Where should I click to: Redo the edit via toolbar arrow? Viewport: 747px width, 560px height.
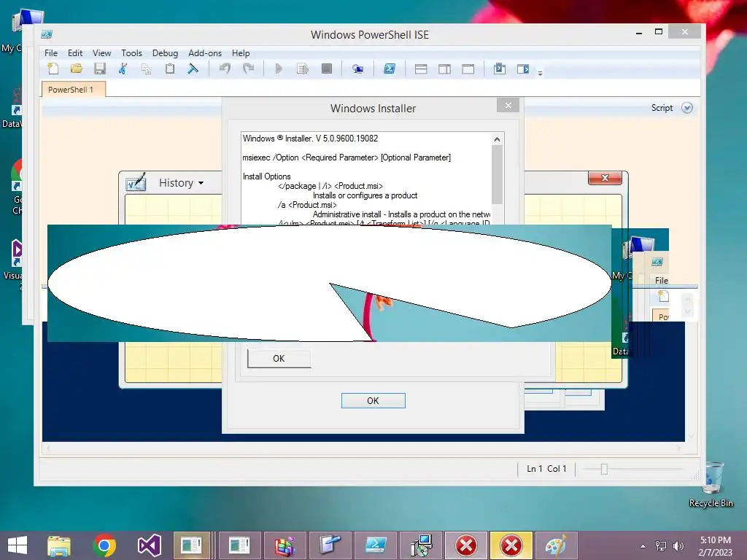248,69
